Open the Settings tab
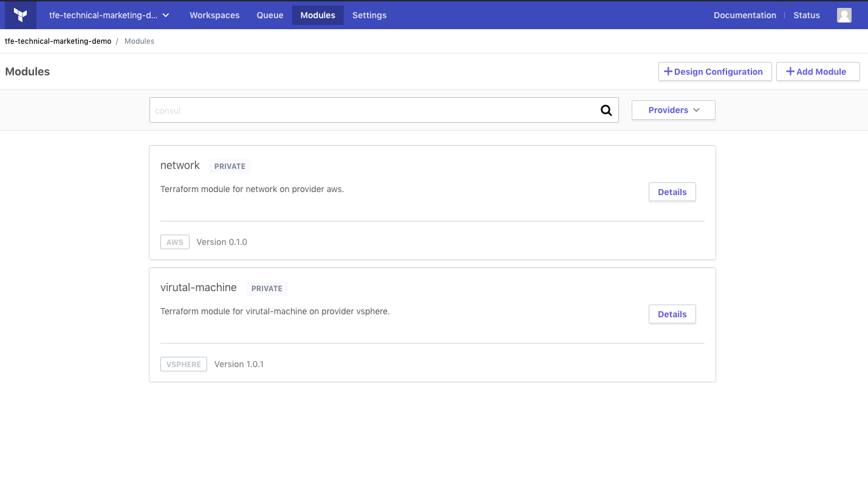Image resolution: width=868 pixels, height=479 pixels. [369, 15]
